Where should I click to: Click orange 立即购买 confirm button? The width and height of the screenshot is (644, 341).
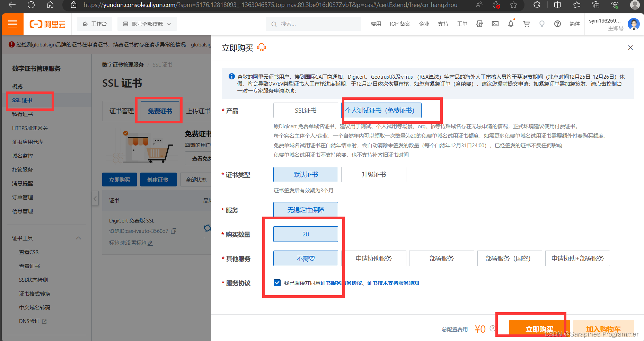click(x=539, y=329)
